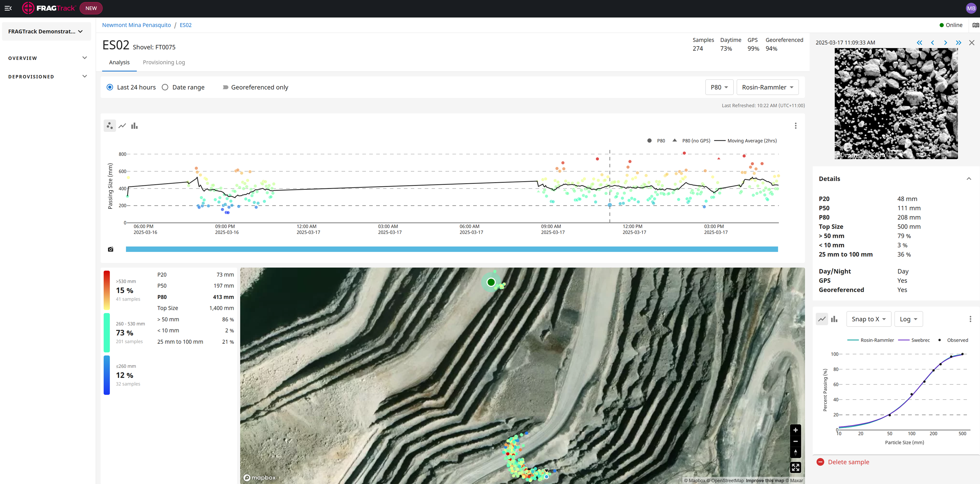Viewport: 980px width, 484px height.
Task: Click the blue image timeline bar
Action: [451, 249]
